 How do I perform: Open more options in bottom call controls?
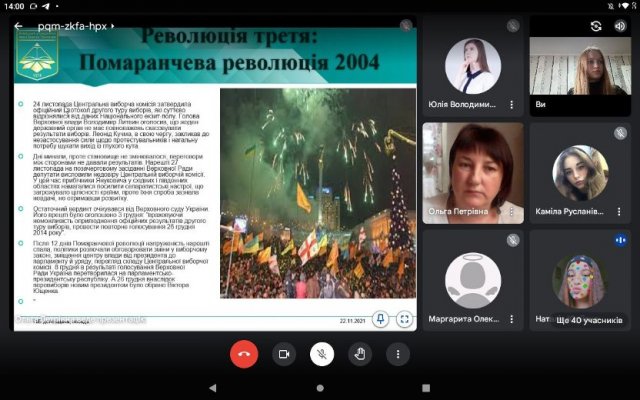398,354
